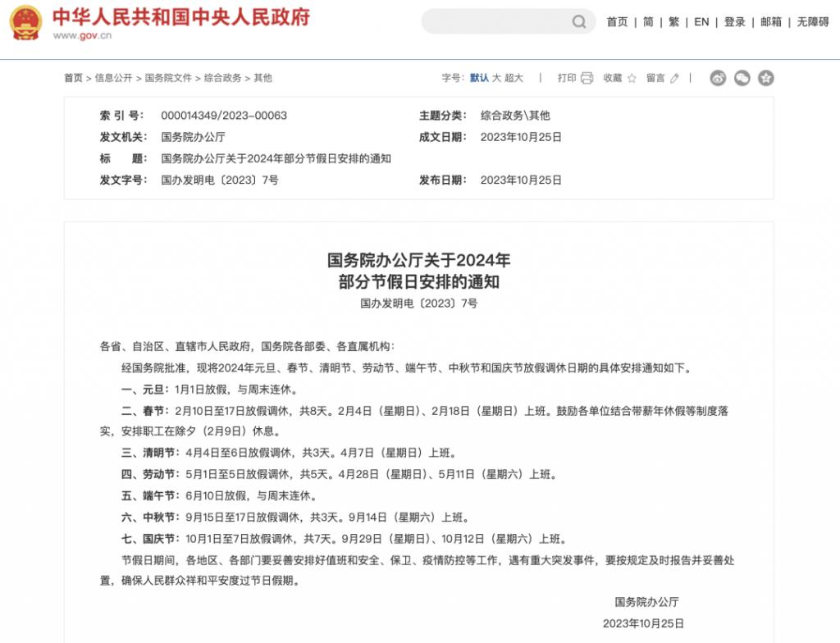Open the 登录 login link
840x643 pixels.
coord(734,22)
